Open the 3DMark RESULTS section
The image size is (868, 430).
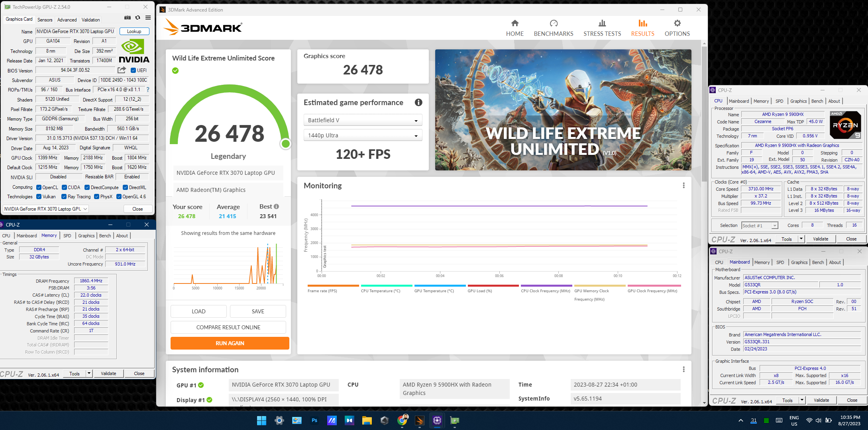click(x=642, y=28)
